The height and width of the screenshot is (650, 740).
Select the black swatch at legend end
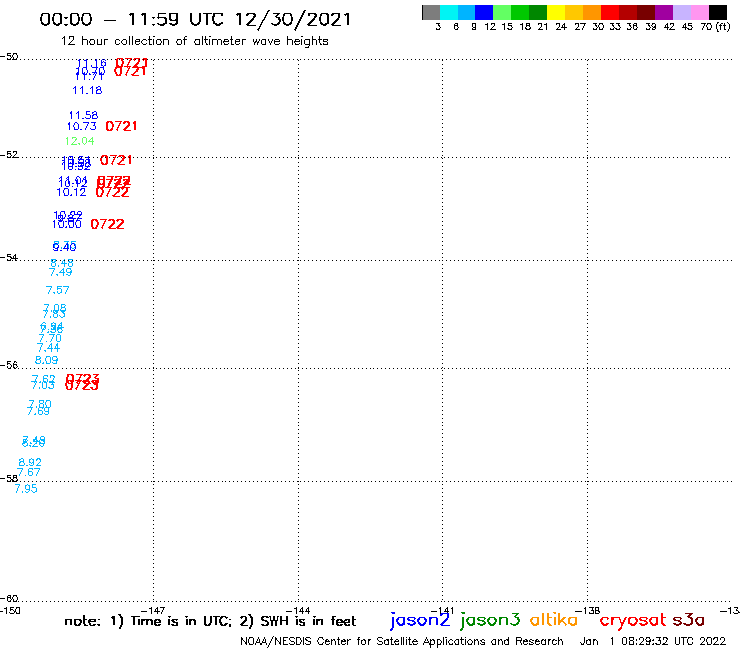717,13
